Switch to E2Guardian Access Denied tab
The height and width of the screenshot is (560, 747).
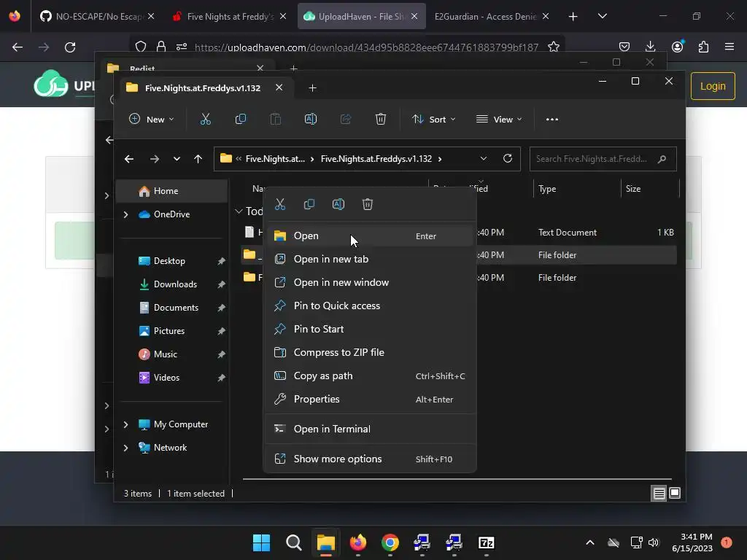491,16
